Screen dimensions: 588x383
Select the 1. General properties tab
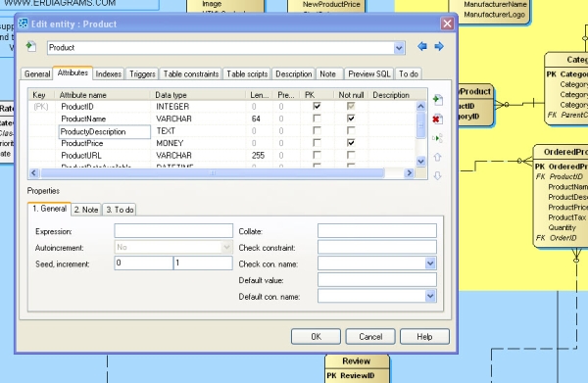pos(50,209)
